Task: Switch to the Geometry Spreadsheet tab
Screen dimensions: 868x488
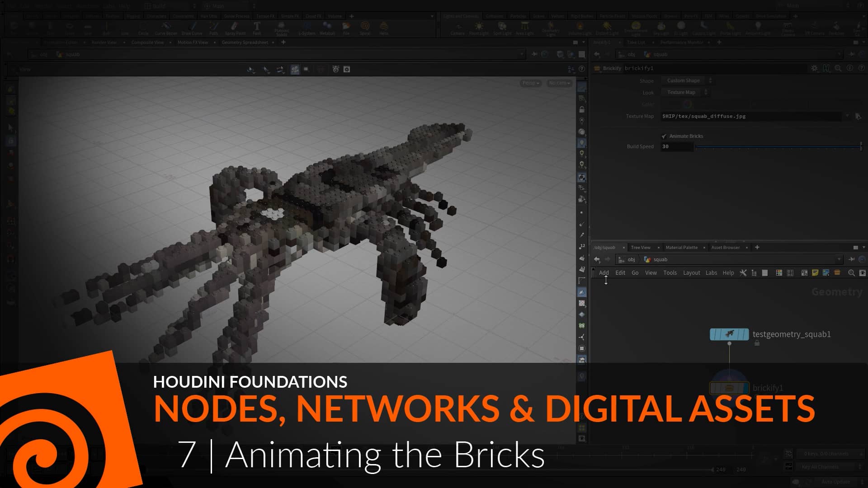Action: click(246, 42)
